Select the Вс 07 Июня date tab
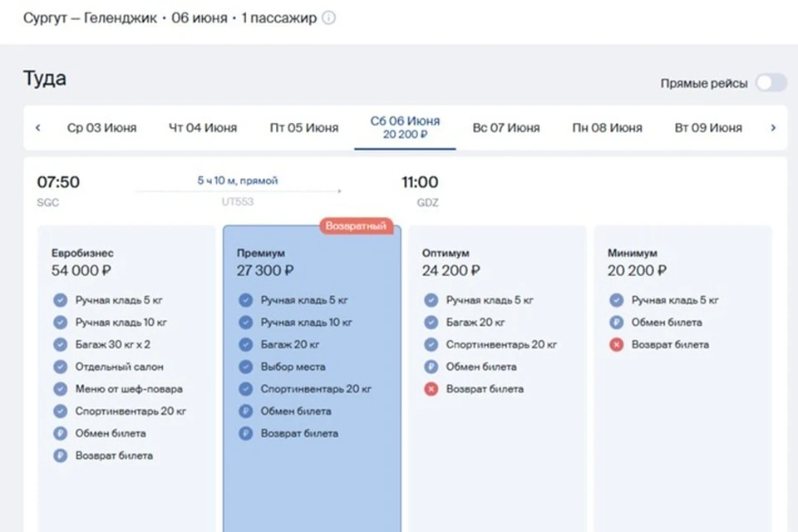 [x=506, y=128]
